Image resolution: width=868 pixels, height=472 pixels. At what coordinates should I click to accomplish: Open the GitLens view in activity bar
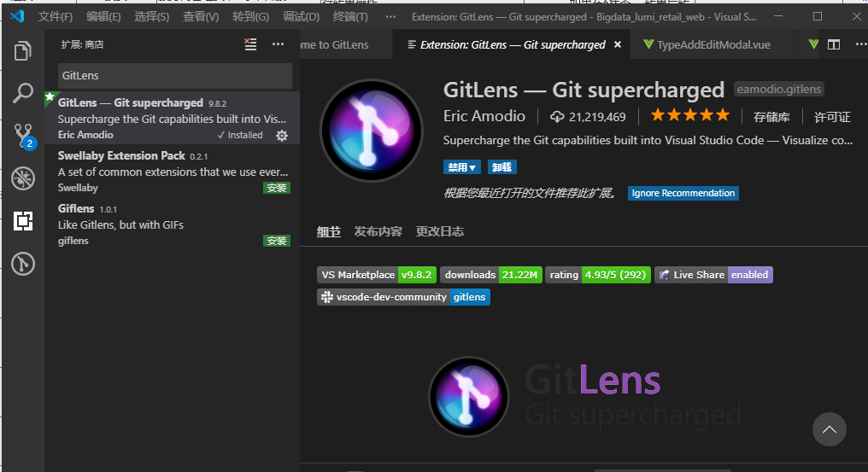point(23,264)
